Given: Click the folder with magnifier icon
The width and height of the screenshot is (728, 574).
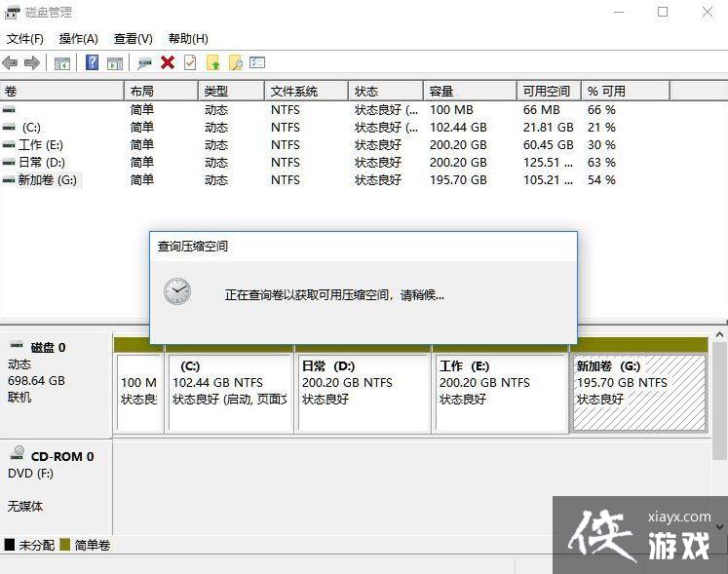Looking at the screenshot, I should tap(236, 62).
